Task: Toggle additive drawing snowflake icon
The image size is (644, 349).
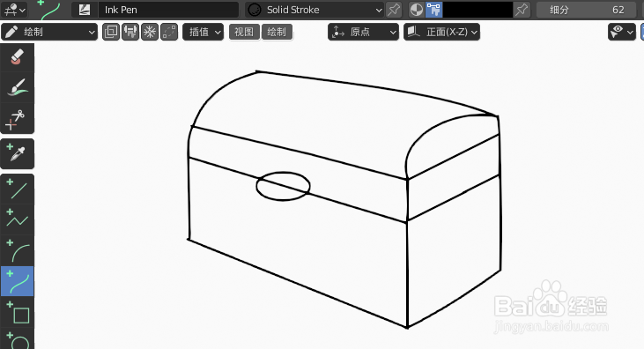Action: point(150,32)
